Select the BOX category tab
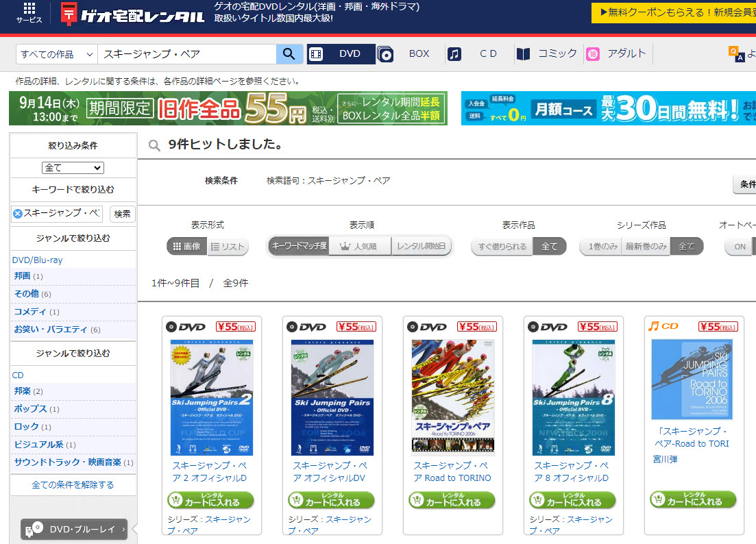The image size is (756, 544). tap(419, 54)
